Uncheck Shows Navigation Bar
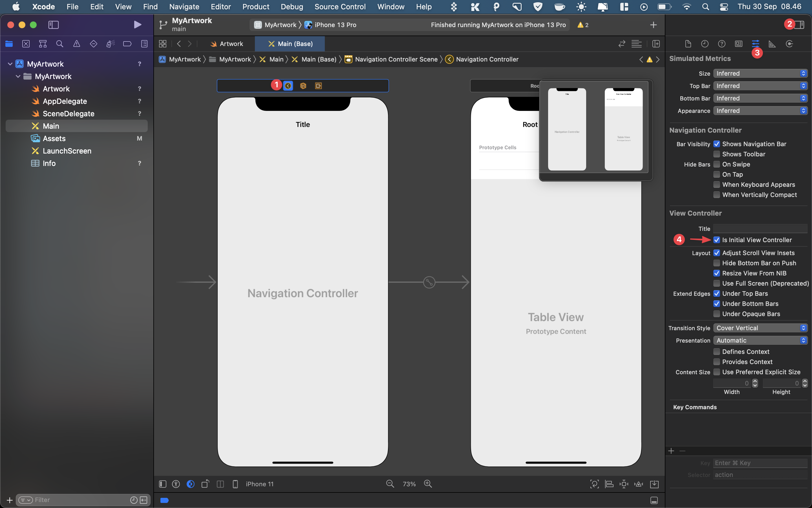The width and height of the screenshot is (812, 508). click(x=716, y=144)
